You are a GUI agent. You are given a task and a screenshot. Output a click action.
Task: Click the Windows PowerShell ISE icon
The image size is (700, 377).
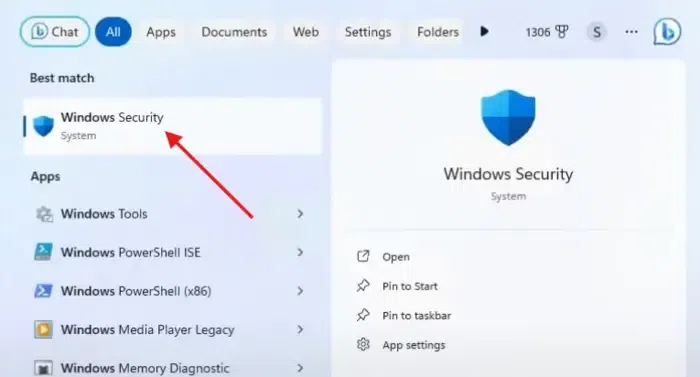click(x=43, y=252)
